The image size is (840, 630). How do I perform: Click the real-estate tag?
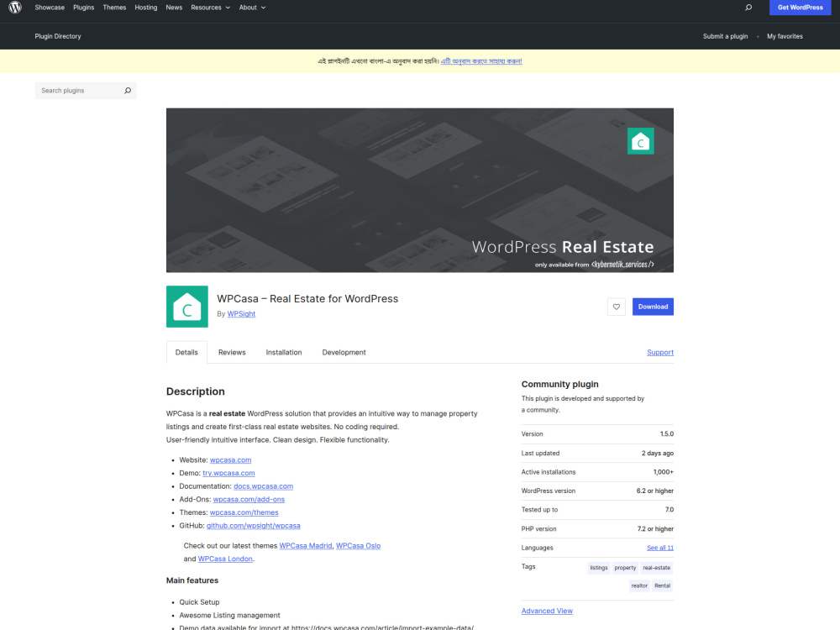656,568
